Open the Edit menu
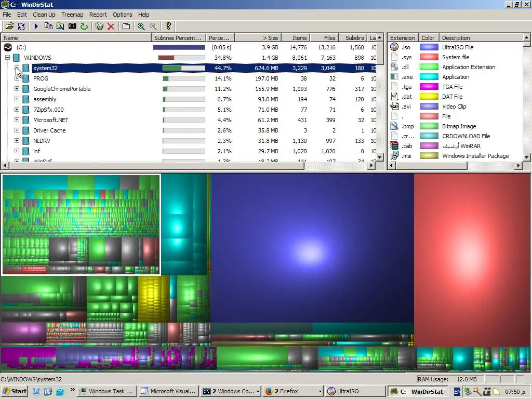 (x=22, y=15)
